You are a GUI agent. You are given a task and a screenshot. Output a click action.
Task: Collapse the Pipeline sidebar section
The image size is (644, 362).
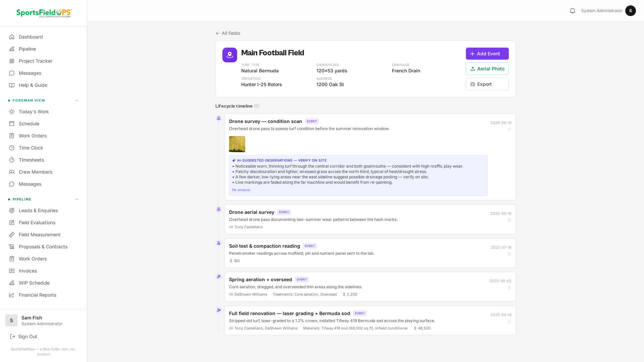click(77, 199)
